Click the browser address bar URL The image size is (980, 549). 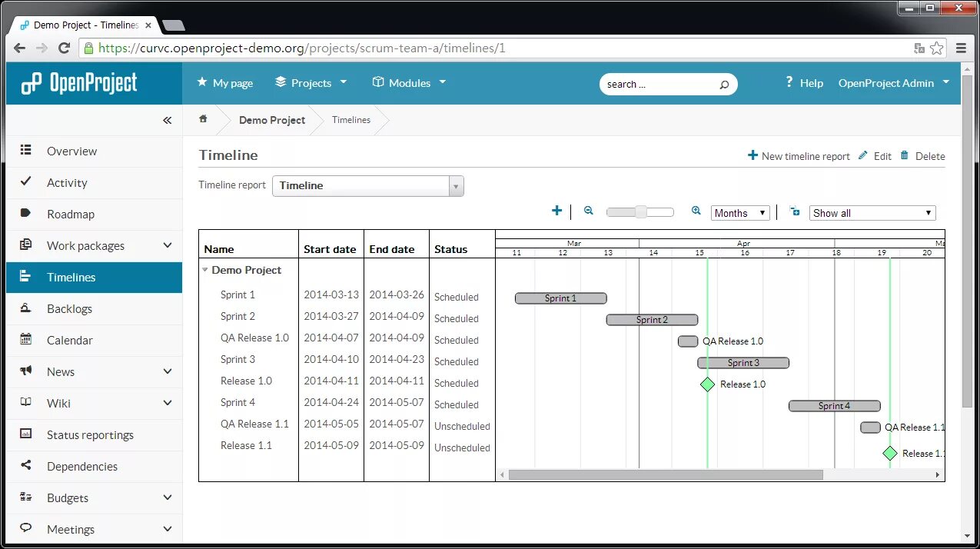pyautogui.click(x=302, y=48)
